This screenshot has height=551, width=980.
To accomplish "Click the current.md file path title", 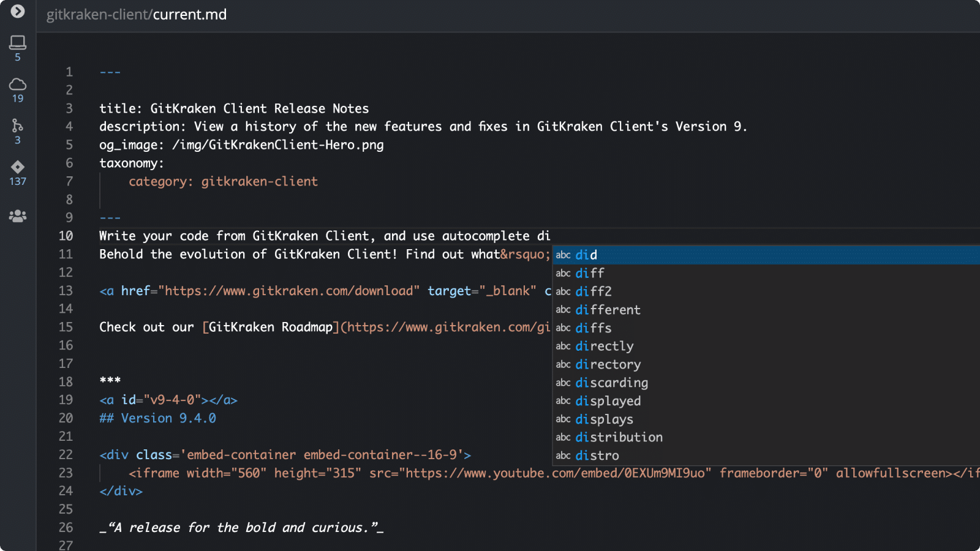I will pos(137,15).
